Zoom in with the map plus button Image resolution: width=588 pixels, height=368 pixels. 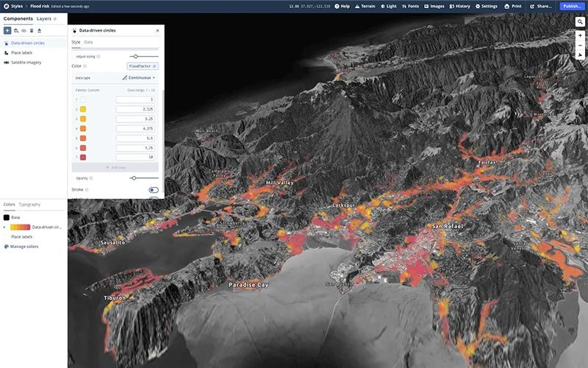pyautogui.click(x=580, y=35)
